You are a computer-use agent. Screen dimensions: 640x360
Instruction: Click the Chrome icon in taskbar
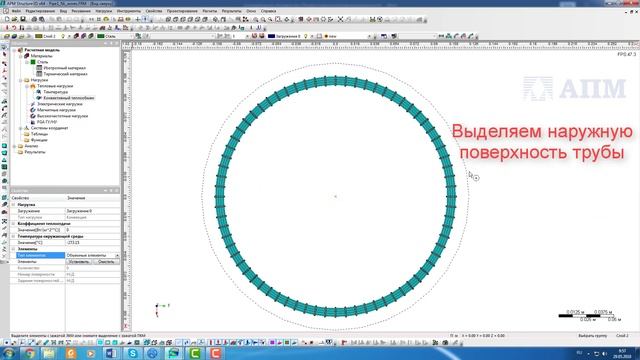pyautogui.click(x=29, y=353)
